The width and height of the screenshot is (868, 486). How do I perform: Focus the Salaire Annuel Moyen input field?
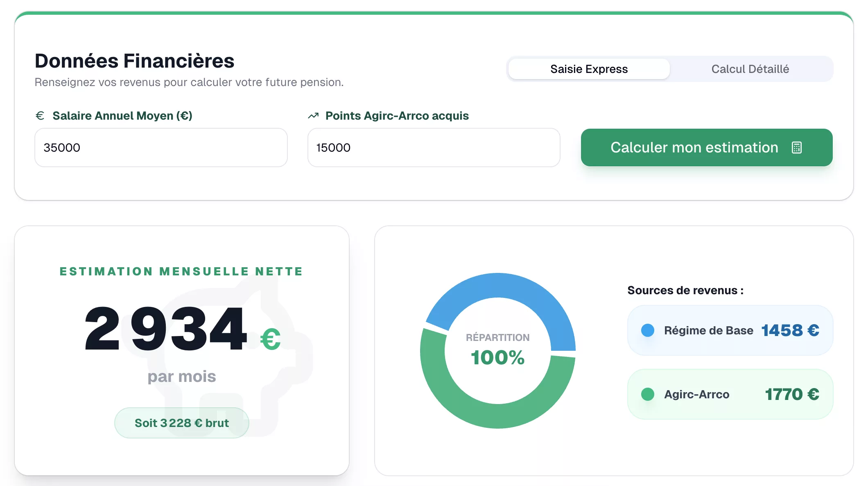[161, 148]
